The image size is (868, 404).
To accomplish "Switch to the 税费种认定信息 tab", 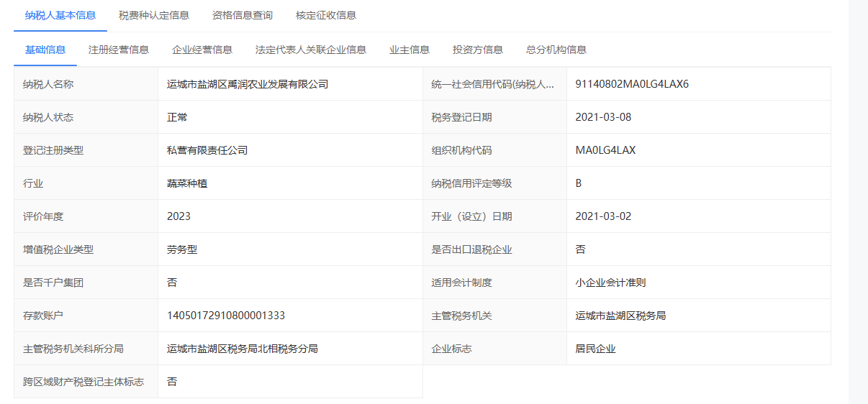I will coord(154,15).
